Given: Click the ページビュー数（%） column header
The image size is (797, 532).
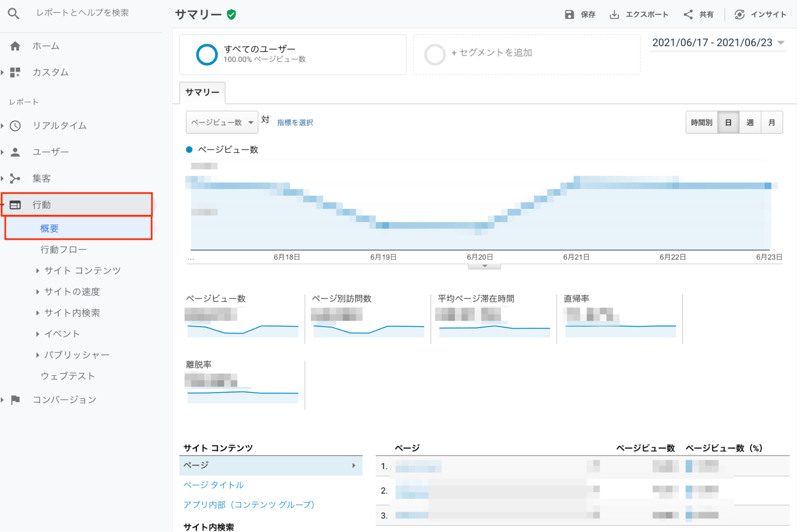Looking at the screenshot, I should (x=724, y=448).
